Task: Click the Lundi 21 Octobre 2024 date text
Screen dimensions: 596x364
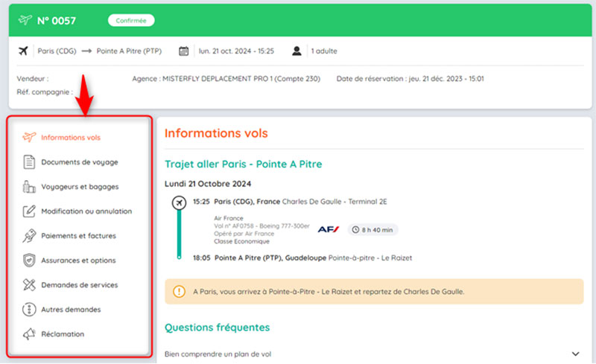Action: [x=208, y=184]
